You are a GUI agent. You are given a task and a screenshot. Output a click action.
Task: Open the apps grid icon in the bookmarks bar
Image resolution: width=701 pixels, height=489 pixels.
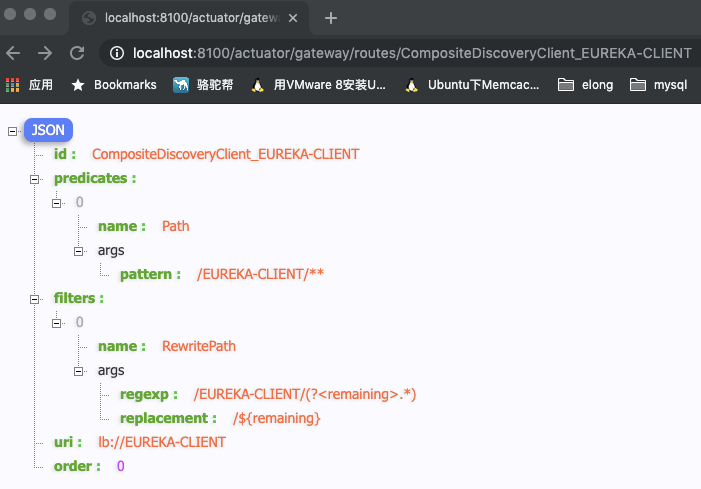[x=13, y=85]
